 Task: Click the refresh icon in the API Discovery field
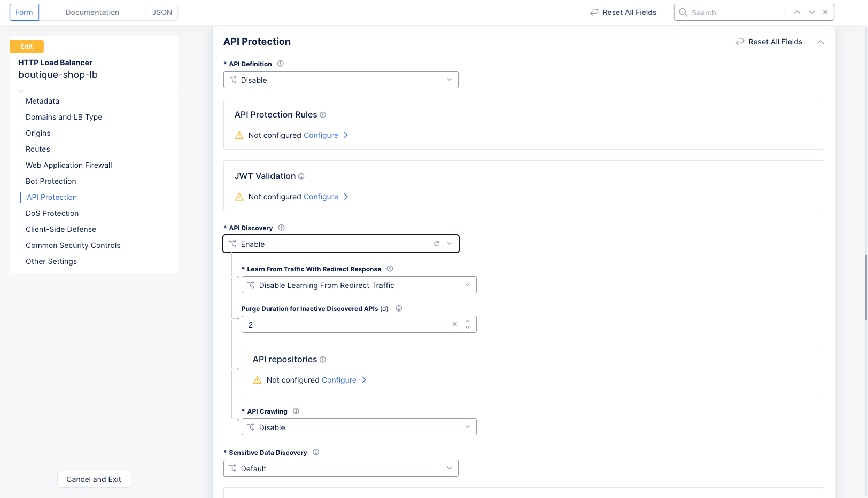point(436,243)
